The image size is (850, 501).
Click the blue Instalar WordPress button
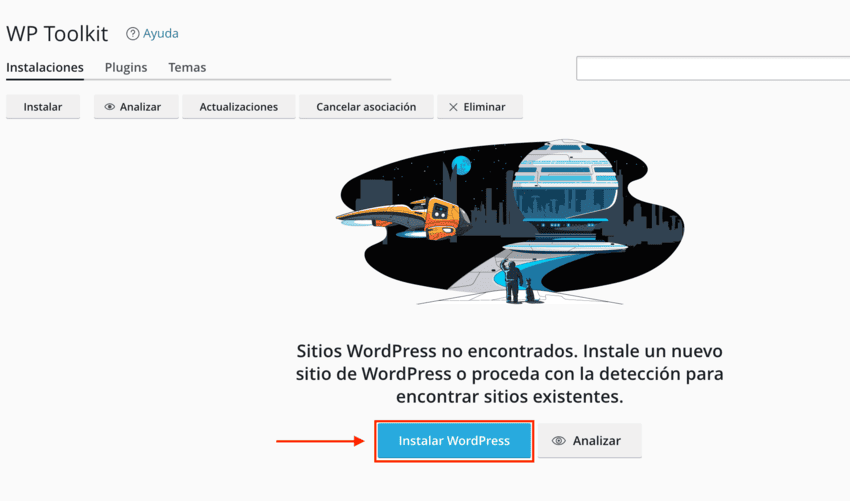tap(454, 441)
